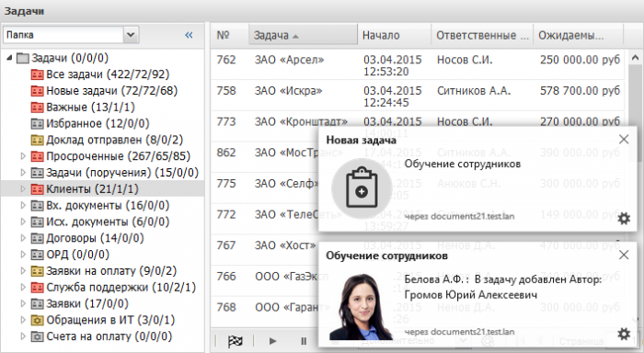
Task: Close the Обучение сотрудников notification
Action: click(x=624, y=255)
